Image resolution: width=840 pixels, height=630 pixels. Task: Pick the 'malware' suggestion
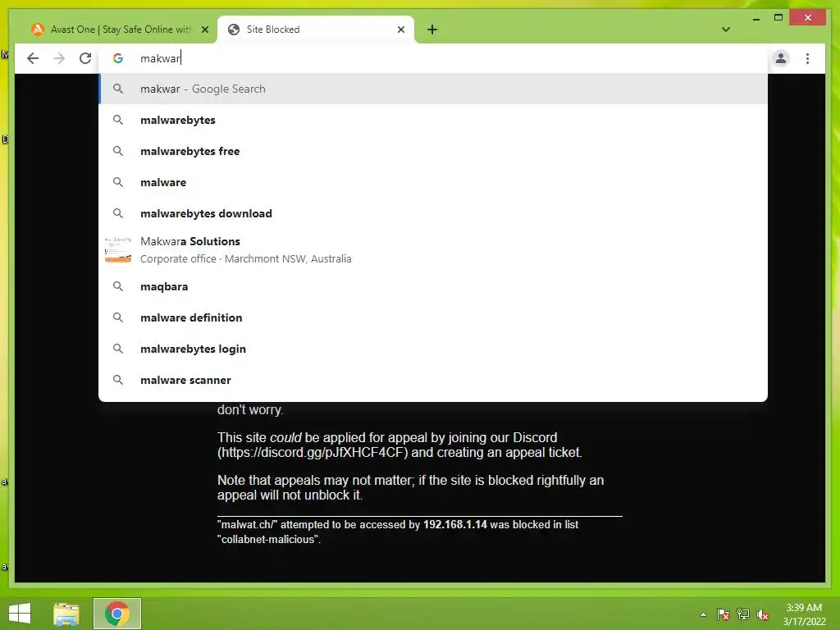pos(433,182)
